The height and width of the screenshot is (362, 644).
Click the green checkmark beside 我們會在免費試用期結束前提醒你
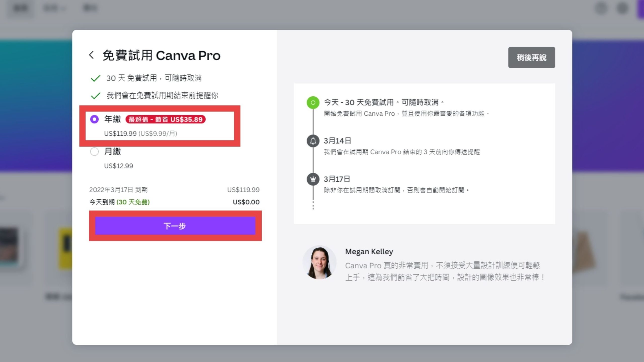[96, 96]
